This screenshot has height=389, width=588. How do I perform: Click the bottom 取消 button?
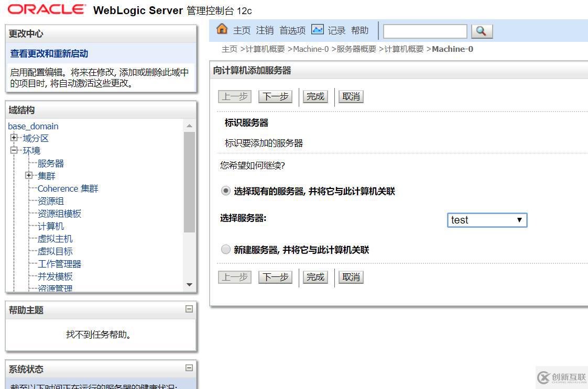[351, 277]
